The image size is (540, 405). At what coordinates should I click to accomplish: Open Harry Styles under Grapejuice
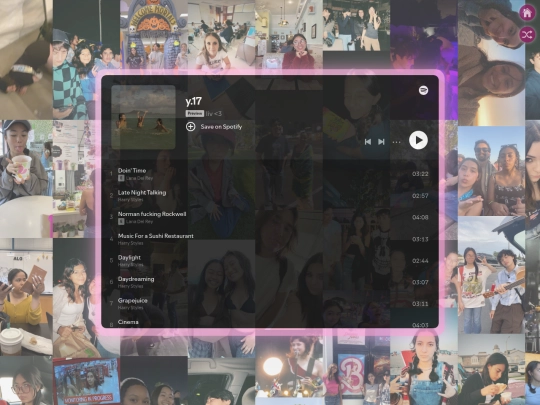coord(130,308)
